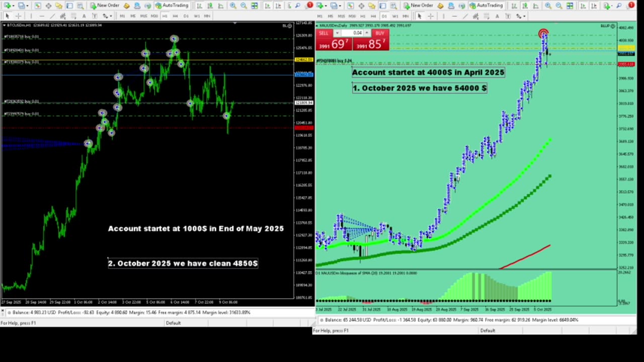Zoom in on right XAUUSD chart
This screenshot has width=644, height=362.
point(548,6)
